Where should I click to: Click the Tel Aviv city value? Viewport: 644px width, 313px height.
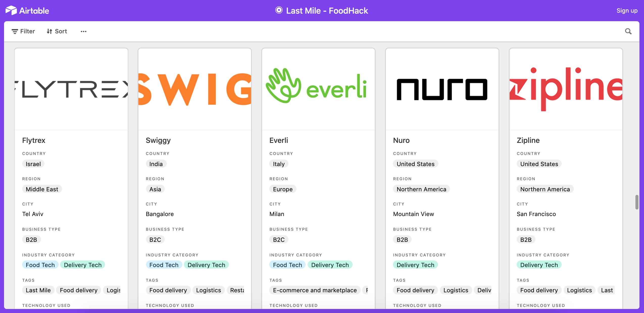[x=33, y=214]
